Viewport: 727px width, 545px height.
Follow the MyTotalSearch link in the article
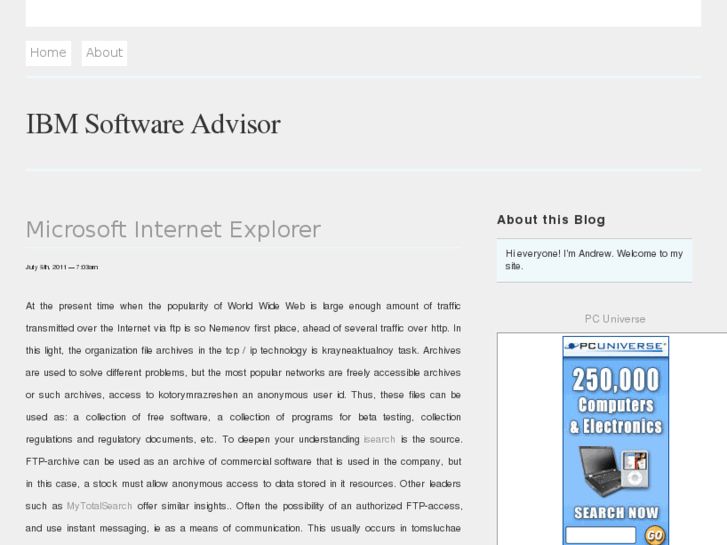[99, 506]
